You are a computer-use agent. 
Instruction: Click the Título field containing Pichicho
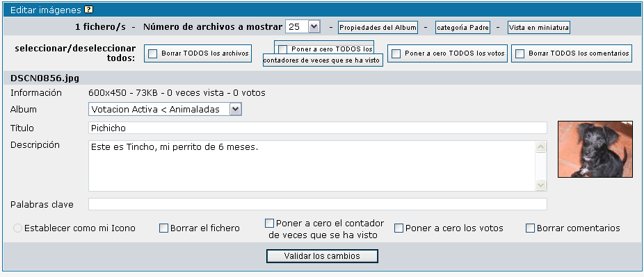pos(318,128)
